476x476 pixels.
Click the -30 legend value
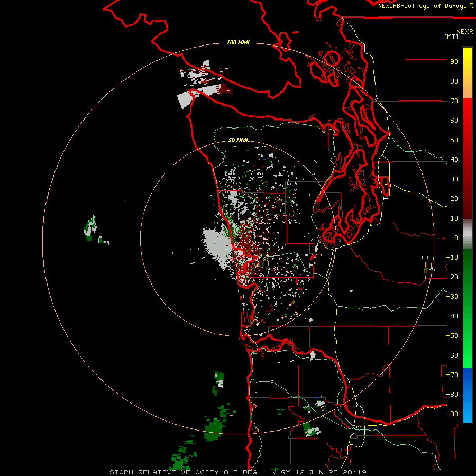click(452, 297)
